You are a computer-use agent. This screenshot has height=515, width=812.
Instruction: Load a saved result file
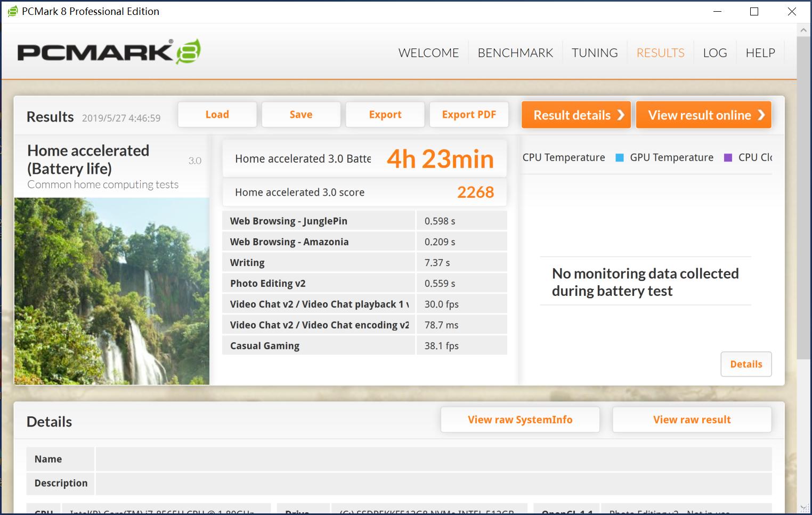click(x=217, y=115)
